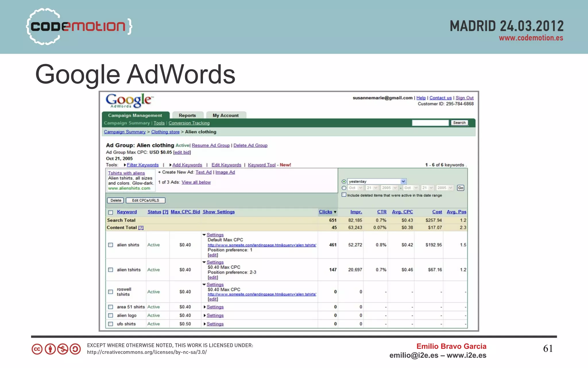This screenshot has height=368, width=588.
Task: Click www.codemotion.es header link
Action: [x=531, y=38]
